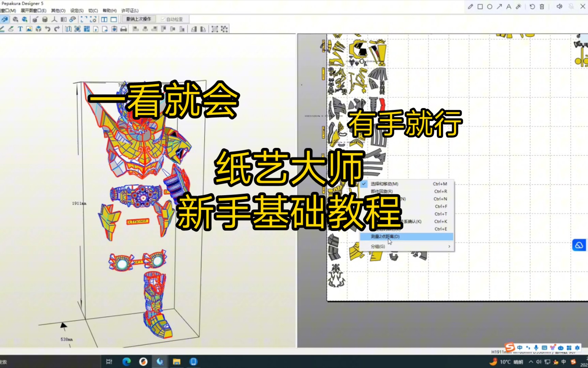Select 测量2点距离(D) from context menu
Image resolution: width=588 pixels, height=368 pixels.
(385, 236)
